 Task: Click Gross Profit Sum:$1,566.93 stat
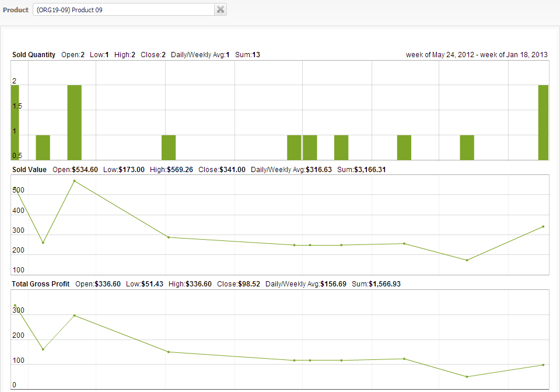[376, 284]
